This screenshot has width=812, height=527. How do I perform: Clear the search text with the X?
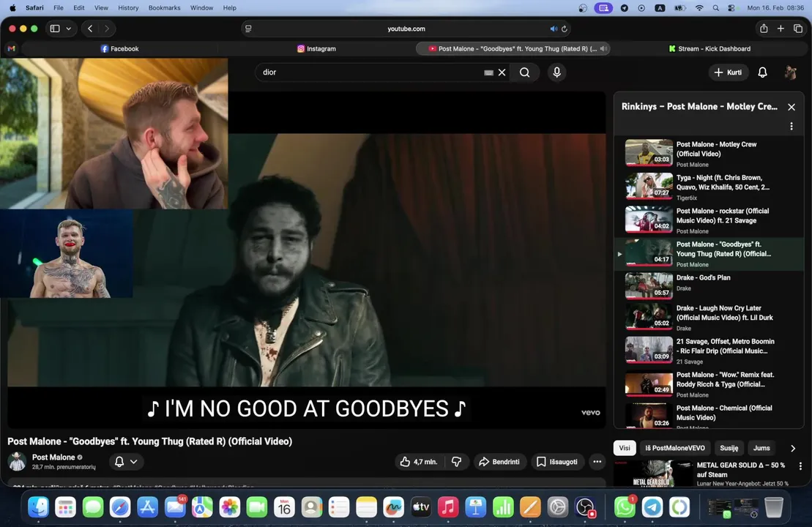pyautogui.click(x=502, y=72)
